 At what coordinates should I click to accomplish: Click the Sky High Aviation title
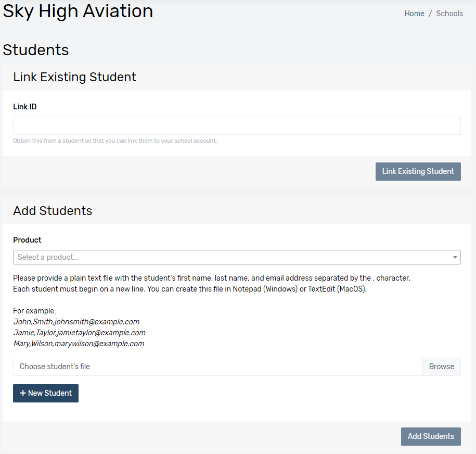coord(78,11)
